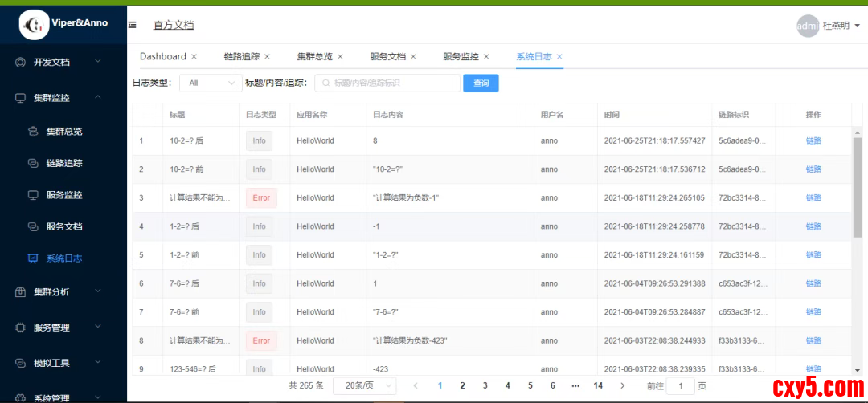Image resolution: width=868 pixels, height=403 pixels.
Task: Click the 服务监控 monitor icon in sidebar
Action: (x=33, y=195)
